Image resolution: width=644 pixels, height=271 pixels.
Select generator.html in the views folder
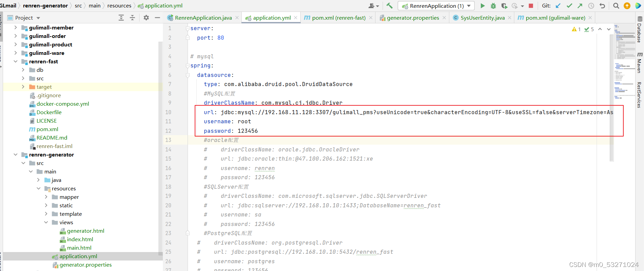(86, 231)
